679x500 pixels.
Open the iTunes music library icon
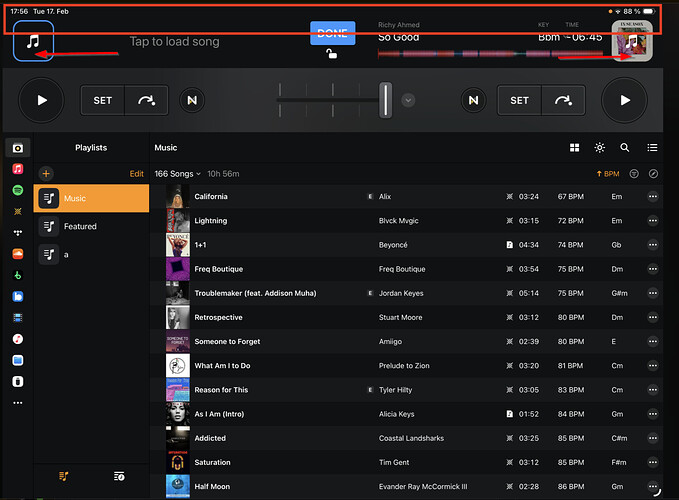[x=18, y=339]
